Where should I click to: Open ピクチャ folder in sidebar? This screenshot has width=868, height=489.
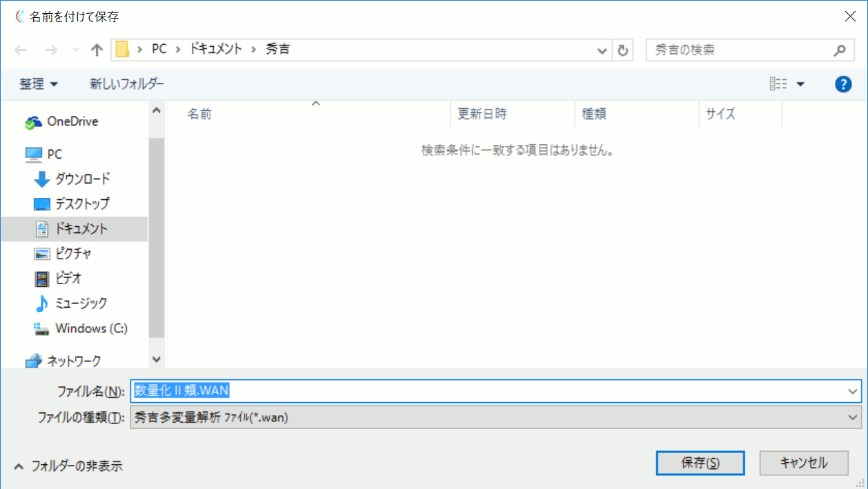(74, 254)
